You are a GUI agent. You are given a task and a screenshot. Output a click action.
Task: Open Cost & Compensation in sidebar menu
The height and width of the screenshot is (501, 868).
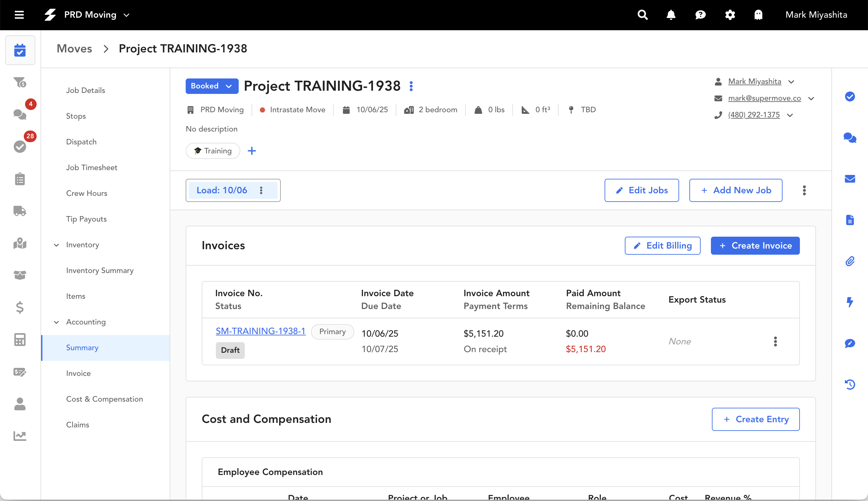pos(104,399)
